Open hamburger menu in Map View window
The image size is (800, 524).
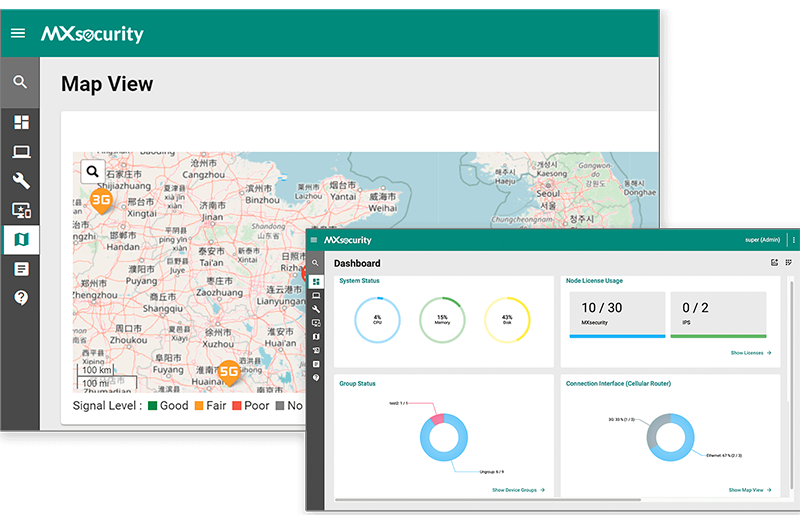coord(18,34)
